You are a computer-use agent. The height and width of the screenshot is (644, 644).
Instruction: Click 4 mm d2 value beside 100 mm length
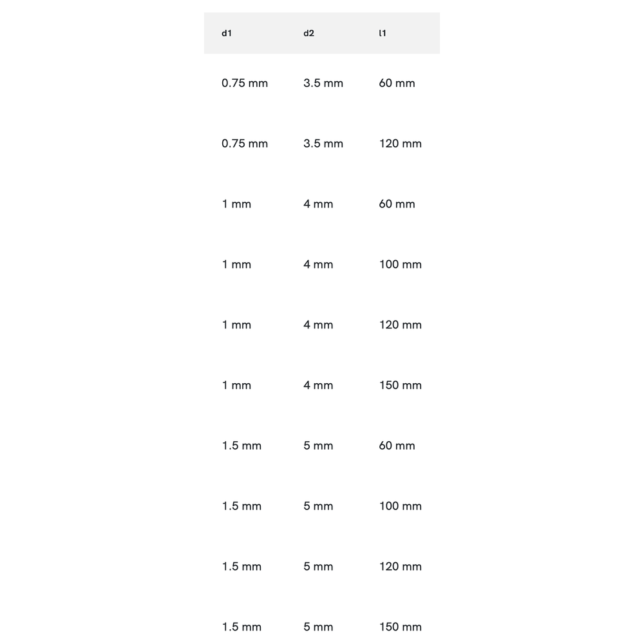pyautogui.click(x=318, y=265)
